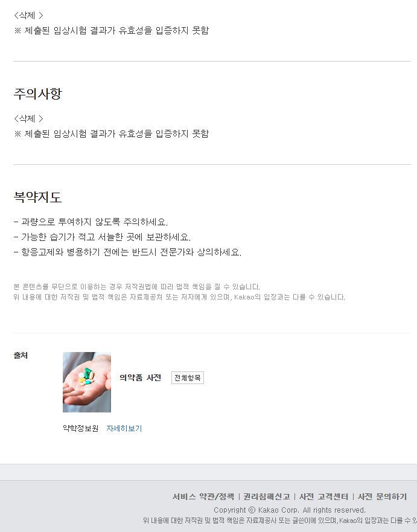Screen dimensions: 417x532
Task: Open the 사전 문의하기 footer link
Action: [x=381, y=496]
